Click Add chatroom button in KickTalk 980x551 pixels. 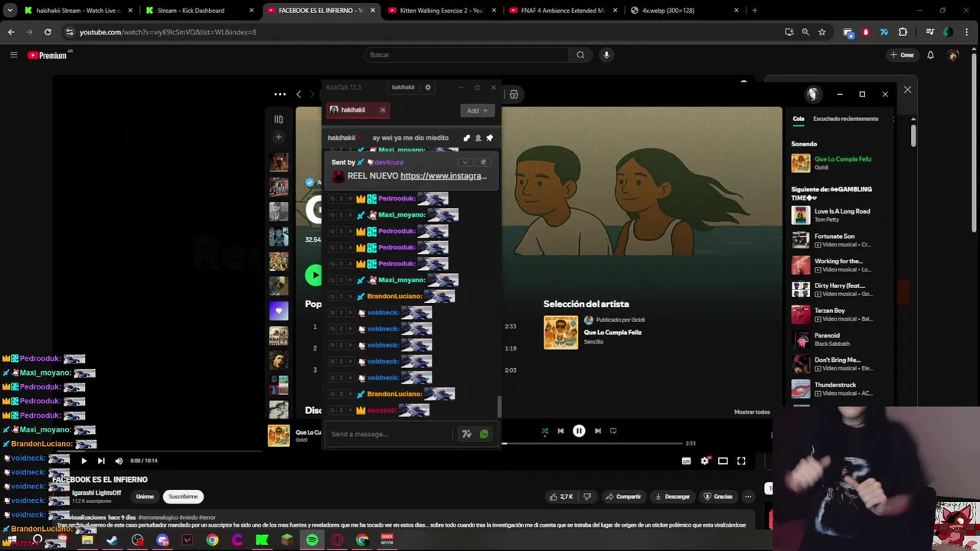point(477,110)
